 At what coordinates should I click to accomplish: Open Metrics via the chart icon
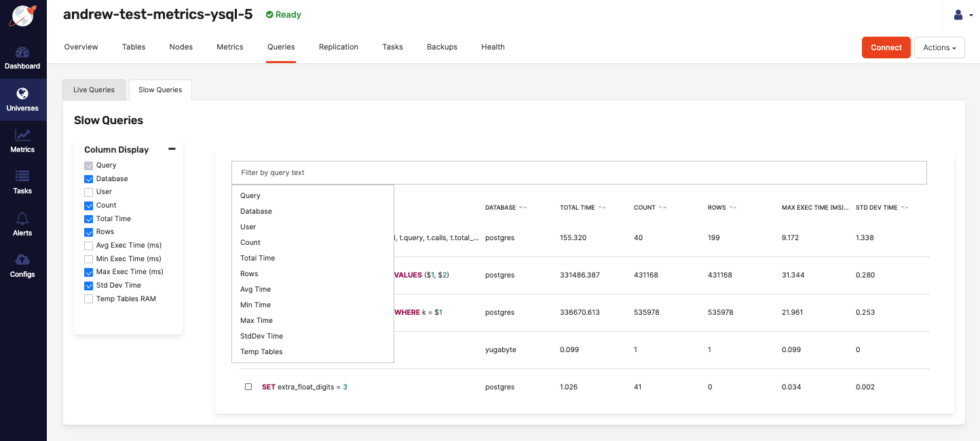tap(22, 136)
